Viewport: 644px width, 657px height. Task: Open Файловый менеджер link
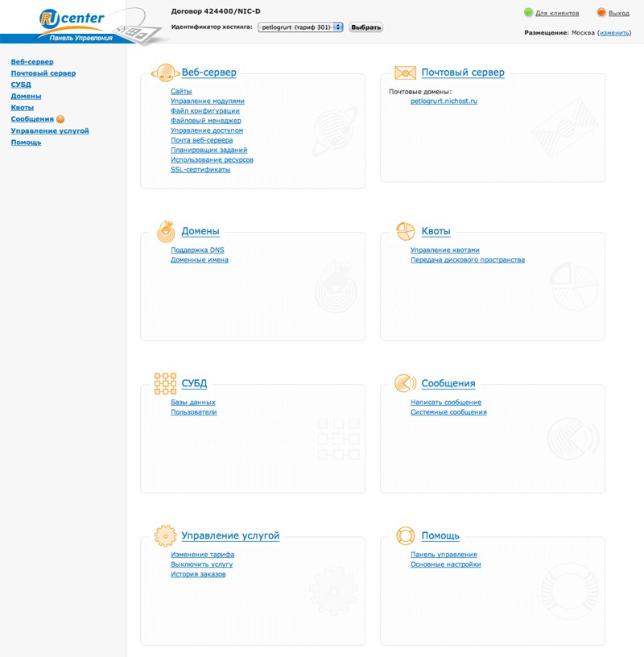tap(206, 120)
